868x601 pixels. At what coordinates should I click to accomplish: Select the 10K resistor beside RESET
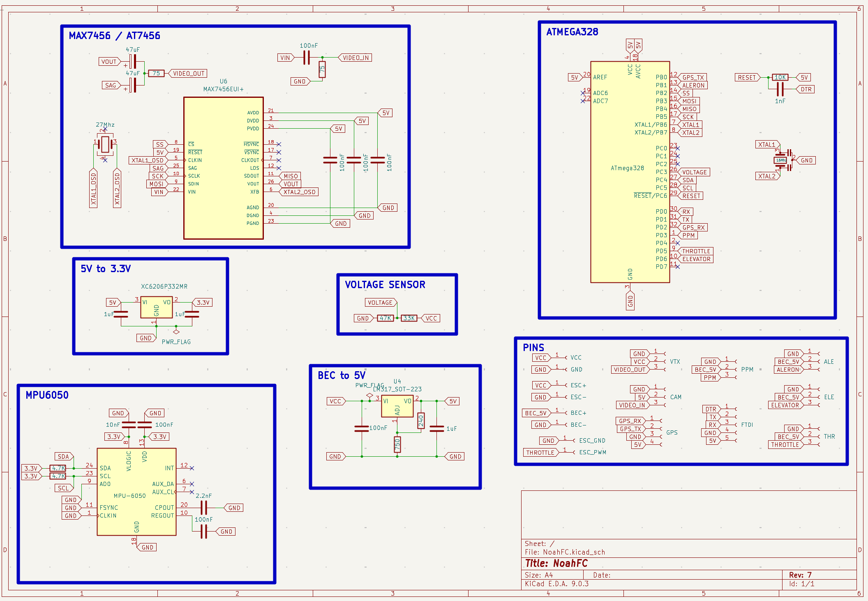(780, 77)
